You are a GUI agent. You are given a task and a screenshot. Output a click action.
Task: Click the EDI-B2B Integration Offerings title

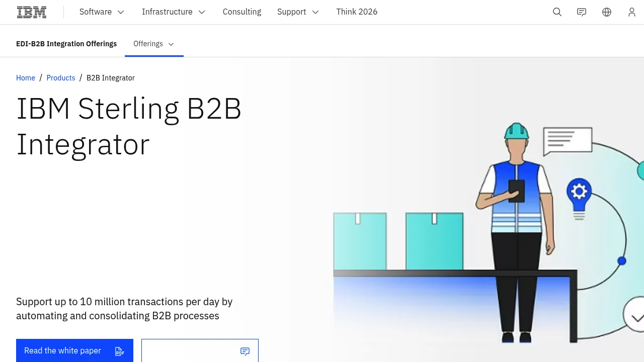[66, 44]
